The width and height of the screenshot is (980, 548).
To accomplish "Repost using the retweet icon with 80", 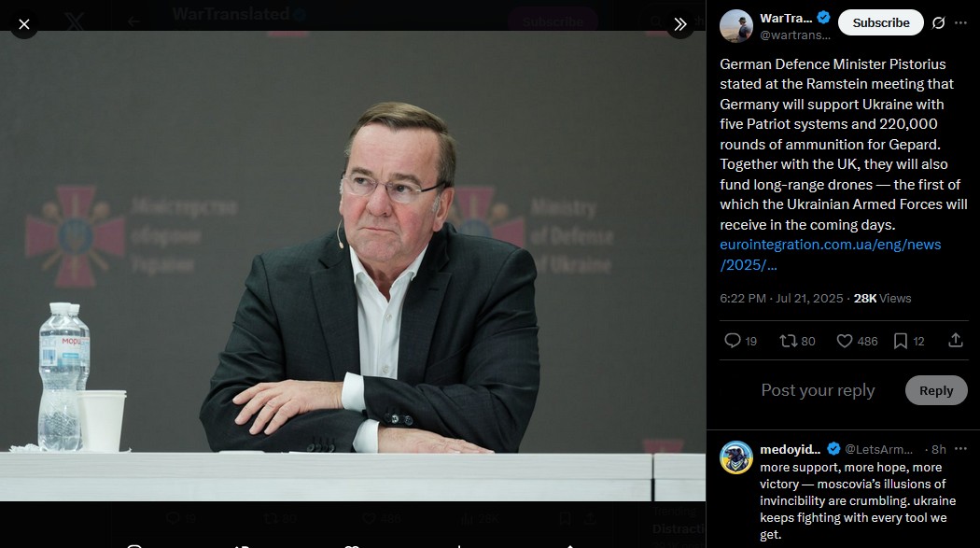I will tap(797, 341).
